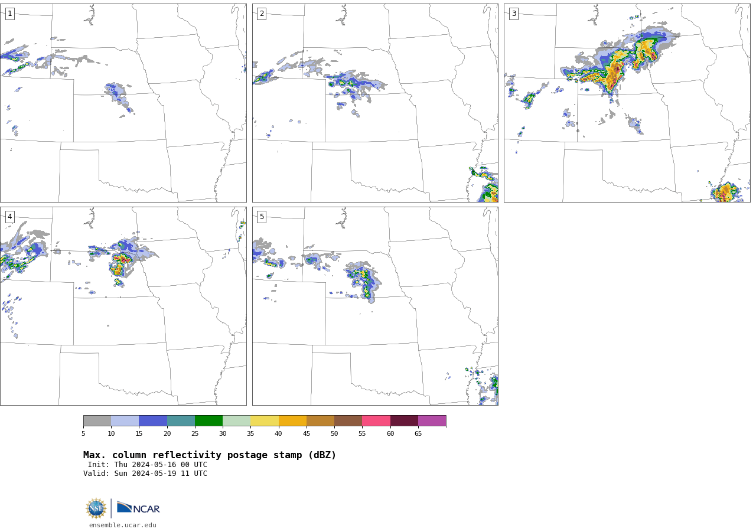Click the Valid: Sun 2024-05-19 11 UTC line
The width and height of the screenshot is (756, 532).
pyautogui.click(x=145, y=474)
